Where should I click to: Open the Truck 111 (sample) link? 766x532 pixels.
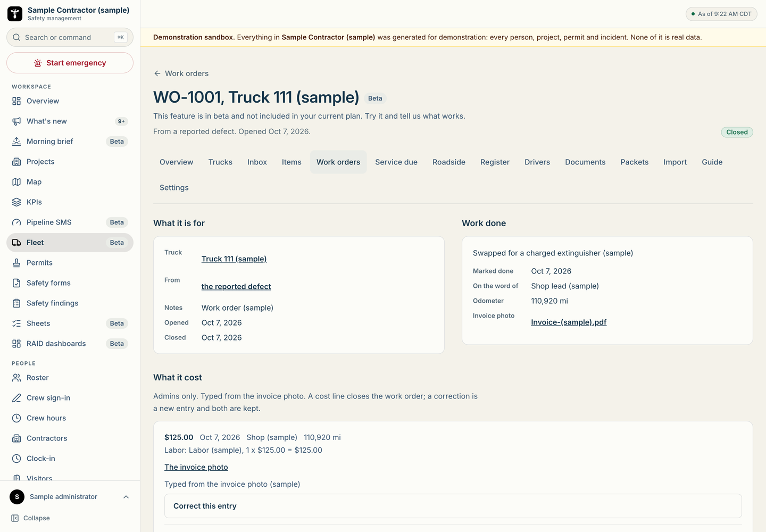click(234, 259)
